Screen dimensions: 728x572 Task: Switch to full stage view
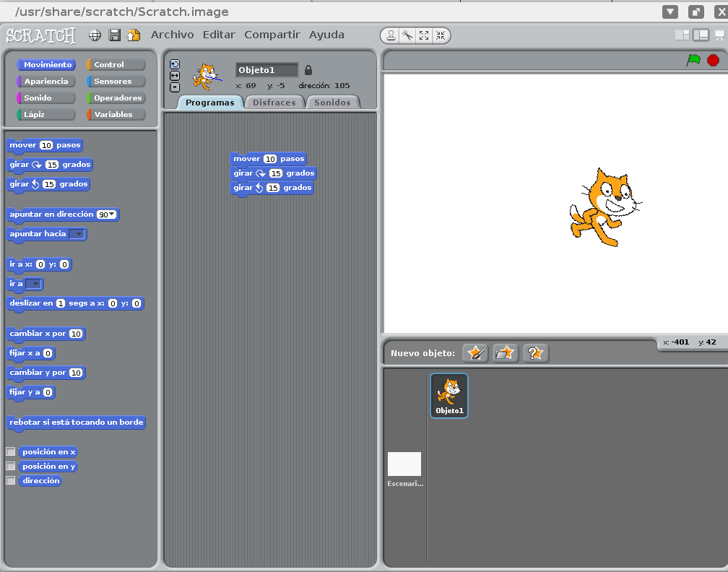pyautogui.click(x=701, y=35)
